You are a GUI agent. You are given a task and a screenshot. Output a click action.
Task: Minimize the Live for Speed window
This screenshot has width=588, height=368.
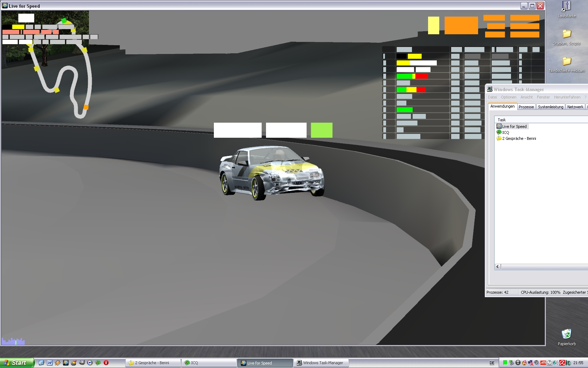[524, 6]
